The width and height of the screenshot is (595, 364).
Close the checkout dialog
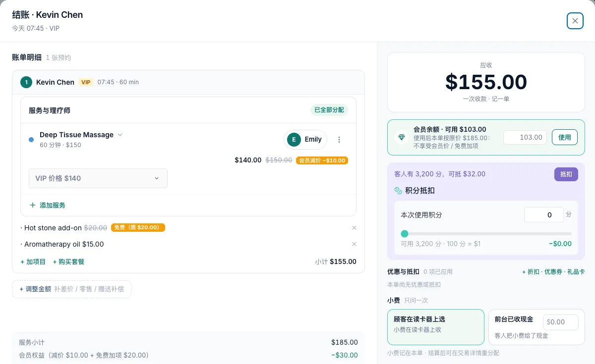575,21
